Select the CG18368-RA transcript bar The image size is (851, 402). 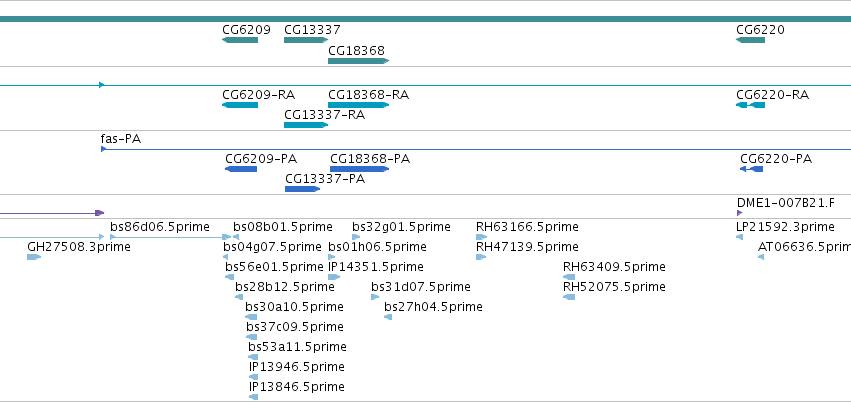pos(359,105)
